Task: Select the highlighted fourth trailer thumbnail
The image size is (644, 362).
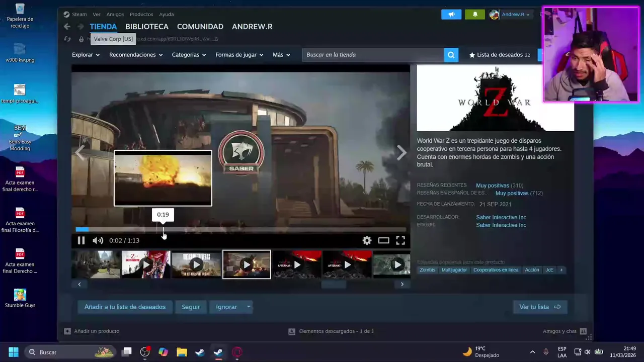Action: pyautogui.click(x=247, y=264)
